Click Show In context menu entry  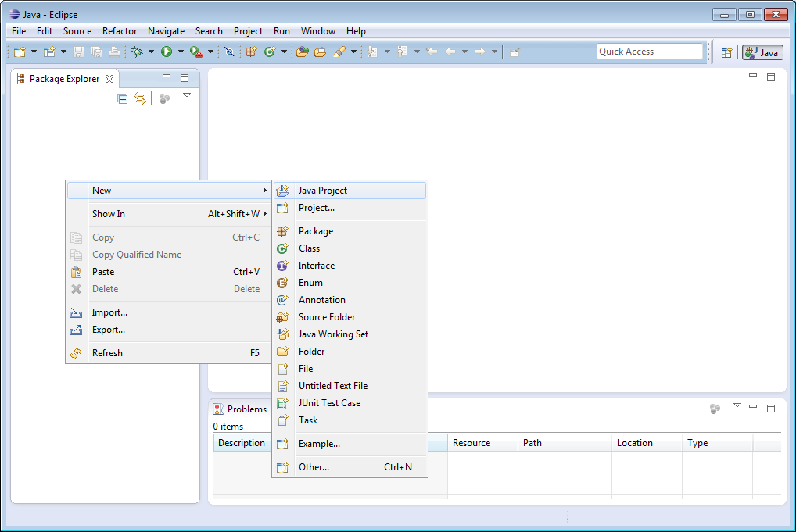[169, 213]
